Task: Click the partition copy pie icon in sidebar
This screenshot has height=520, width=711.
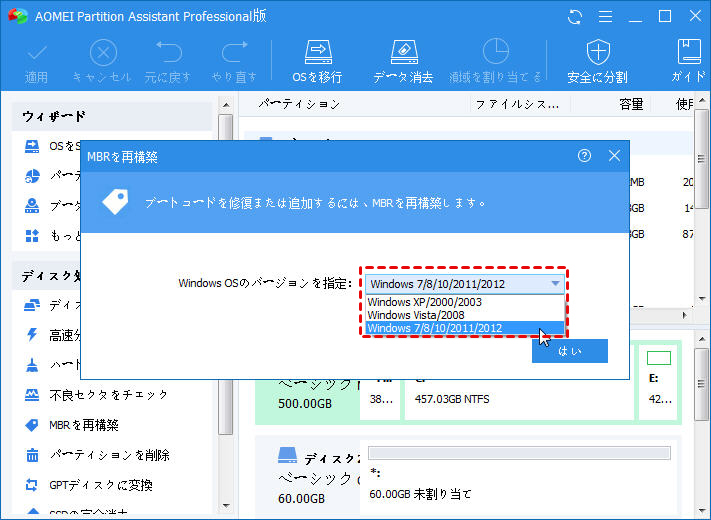Action: pyautogui.click(x=32, y=176)
